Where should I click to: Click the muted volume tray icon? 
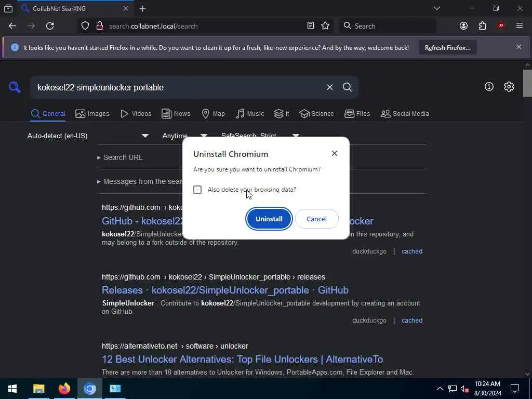coord(464,389)
